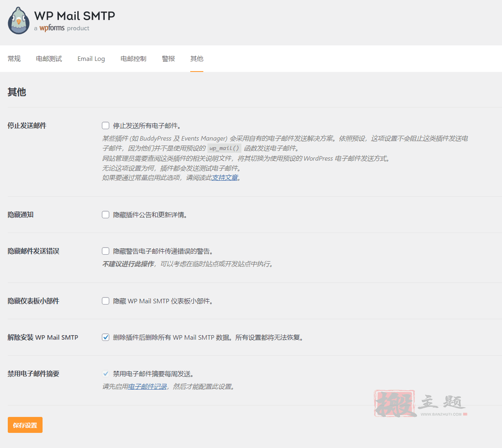Screen dimensions: 502x448
Task: Click the wpforms product tagline
Action: pos(62,28)
